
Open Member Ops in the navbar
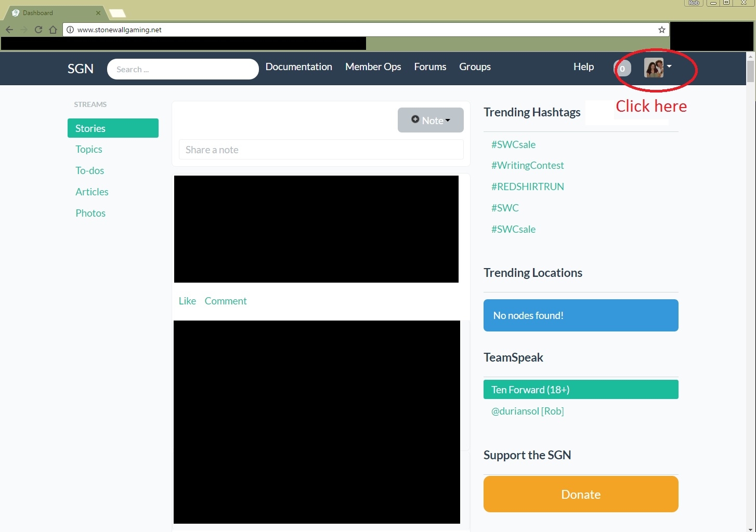click(x=373, y=66)
